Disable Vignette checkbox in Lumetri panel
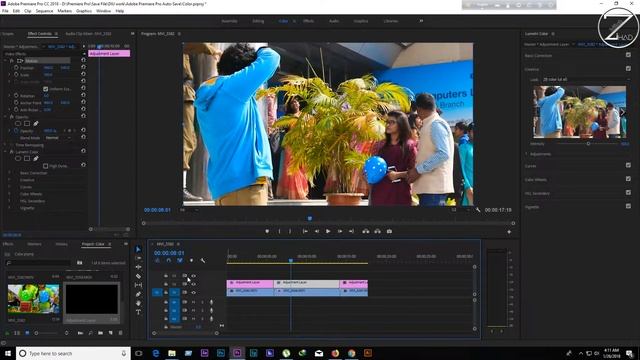 click(628, 206)
